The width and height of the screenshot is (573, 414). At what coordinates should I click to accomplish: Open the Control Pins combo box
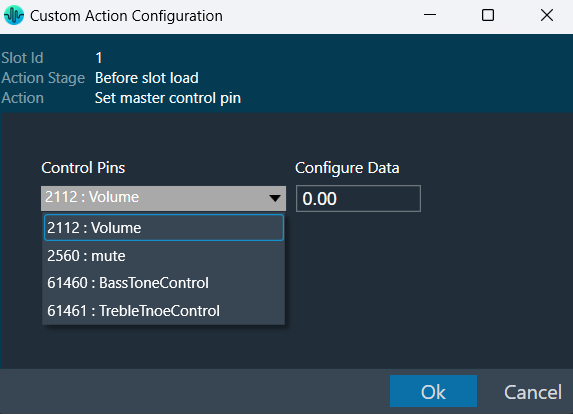click(x=163, y=198)
